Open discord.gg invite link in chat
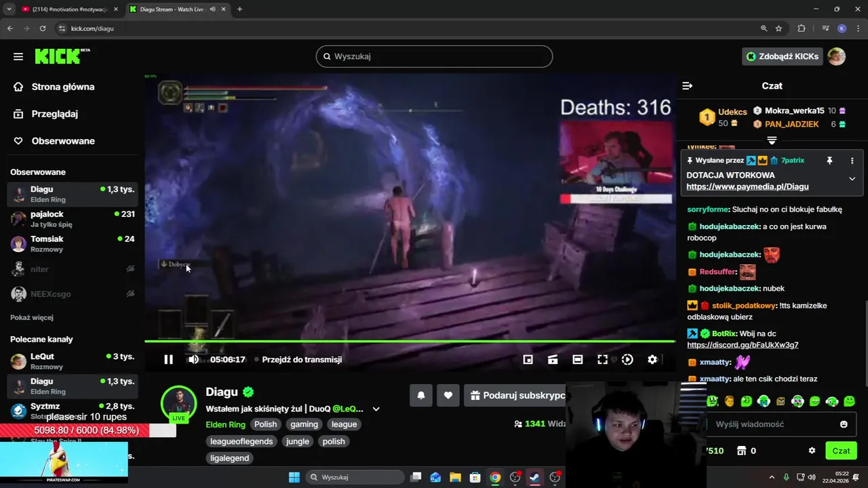The width and height of the screenshot is (868, 488). pyautogui.click(x=743, y=345)
